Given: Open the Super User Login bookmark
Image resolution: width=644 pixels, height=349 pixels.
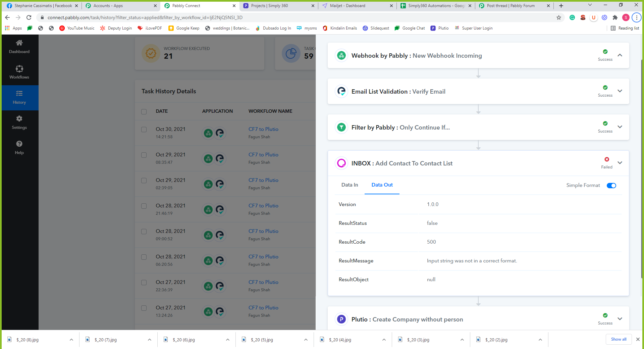Looking at the screenshot, I should [473, 28].
